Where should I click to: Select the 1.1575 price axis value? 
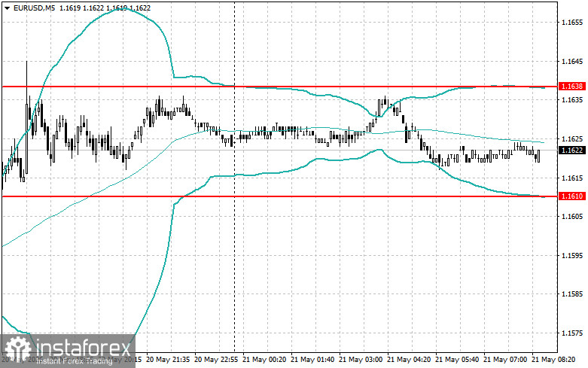572,333
